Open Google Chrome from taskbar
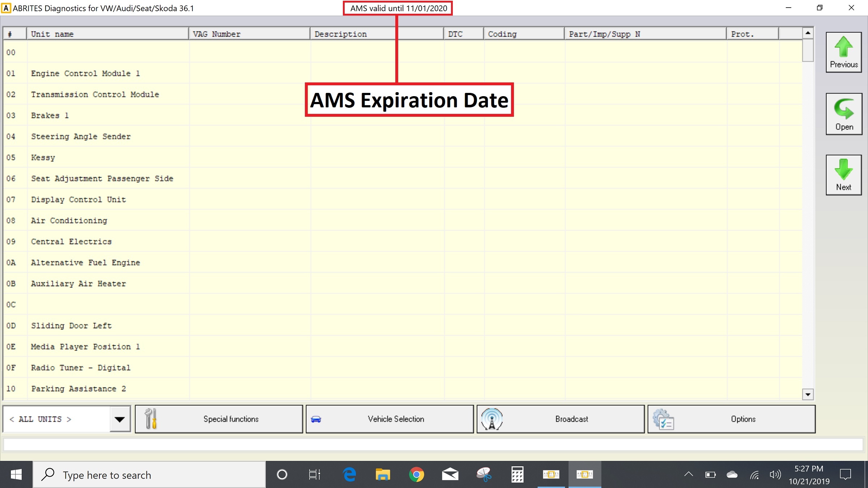 (x=416, y=474)
